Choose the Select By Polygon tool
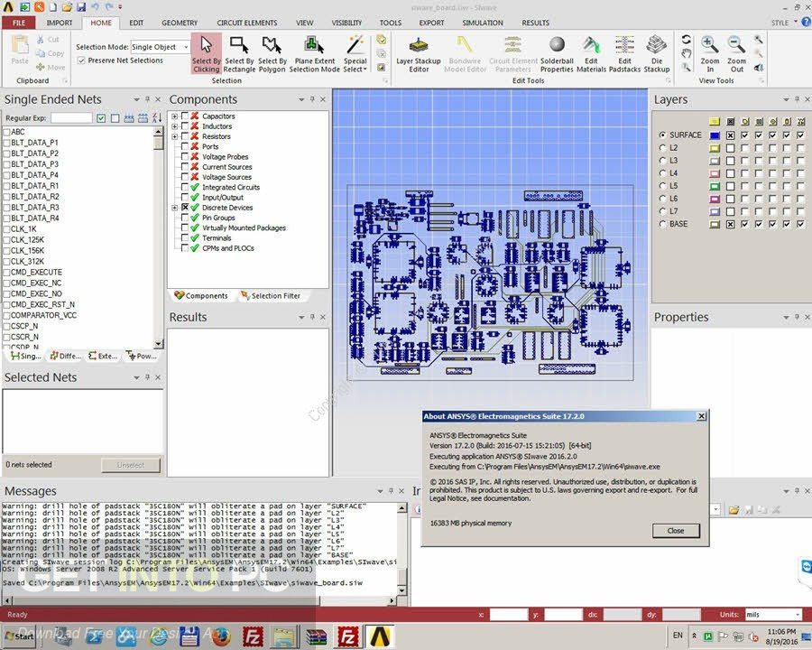This screenshot has height=650, width=812. click(x=272, y=53)
